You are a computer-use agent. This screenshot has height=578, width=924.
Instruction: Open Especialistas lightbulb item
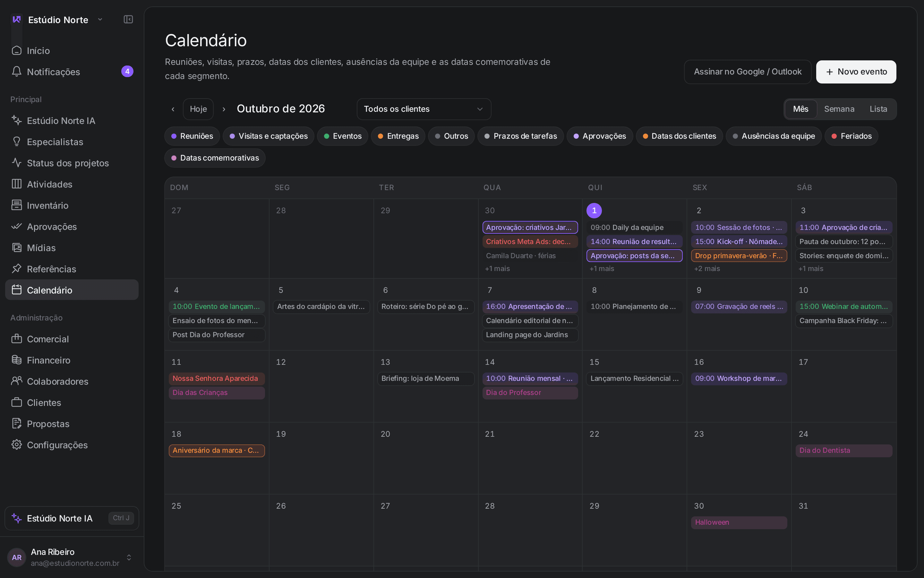click(x=72, y=142)
